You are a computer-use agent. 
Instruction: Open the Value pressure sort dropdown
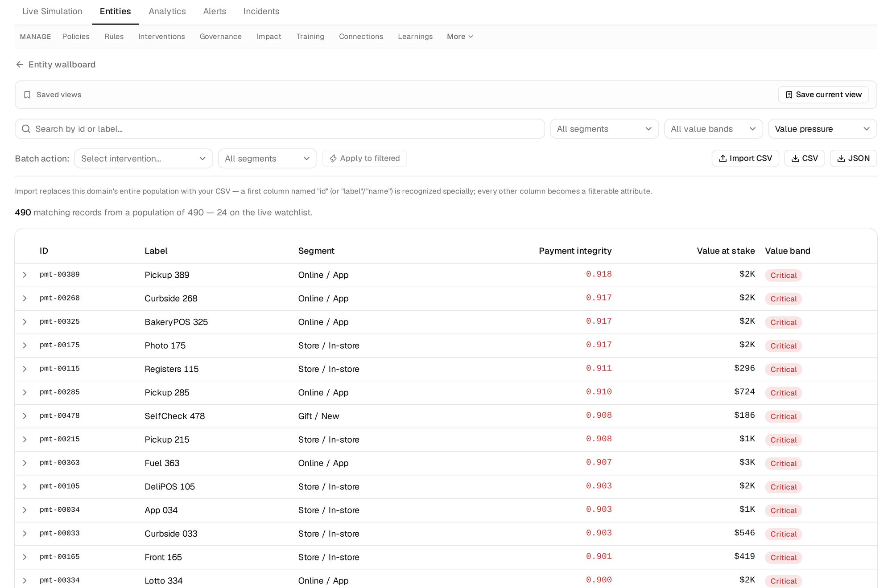click(822, 129)
